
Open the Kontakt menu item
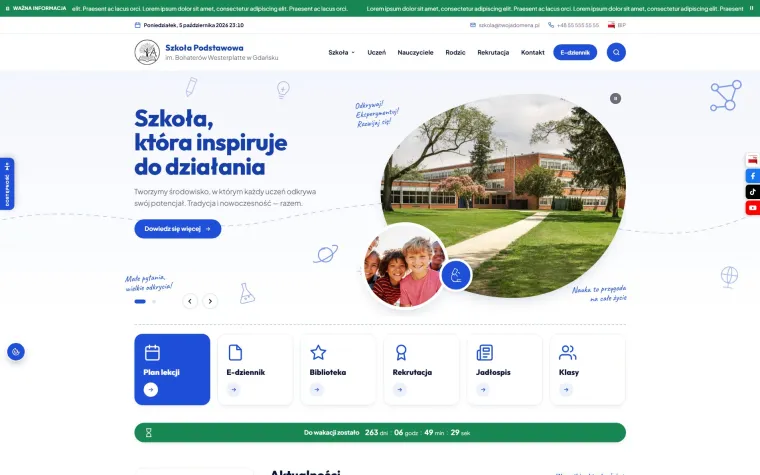coord(533,52)
